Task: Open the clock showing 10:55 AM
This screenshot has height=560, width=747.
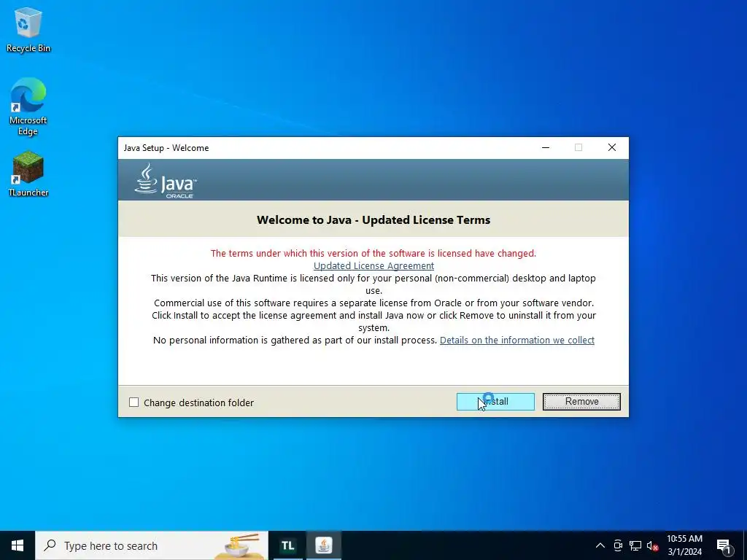Action: pyautogui.click(x=684, y=545)
